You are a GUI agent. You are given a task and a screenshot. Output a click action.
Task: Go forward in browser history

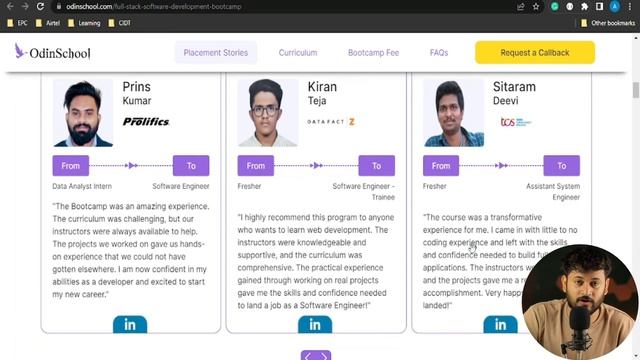click(x=25, y=7)
